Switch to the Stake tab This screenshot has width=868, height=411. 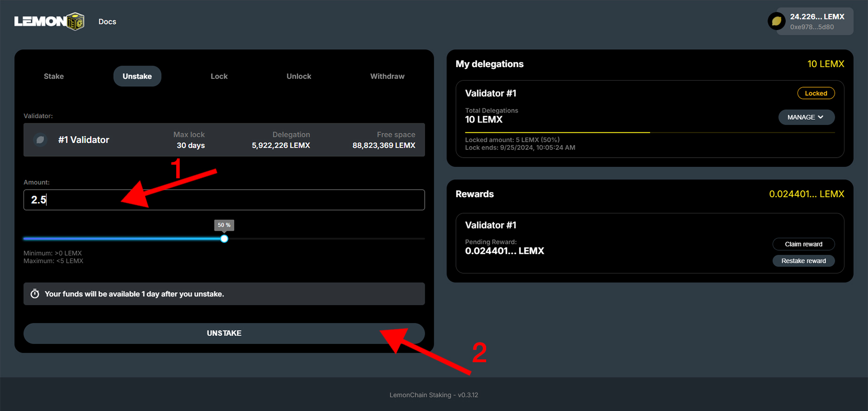click(54, 76)
